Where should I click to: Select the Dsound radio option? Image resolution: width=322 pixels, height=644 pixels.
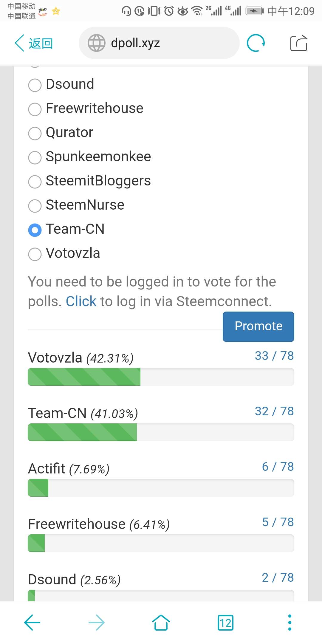[x=35, y=85]
